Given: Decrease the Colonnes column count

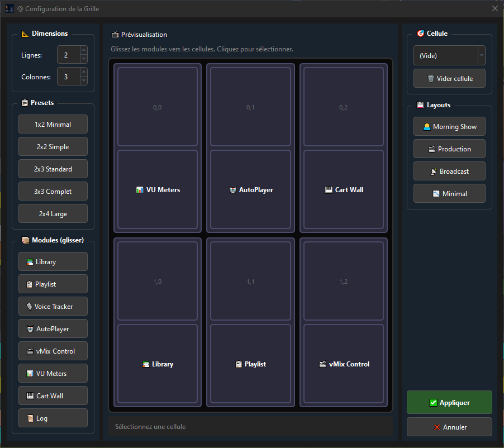Looking at the screenshot, I should click(84, 80).
